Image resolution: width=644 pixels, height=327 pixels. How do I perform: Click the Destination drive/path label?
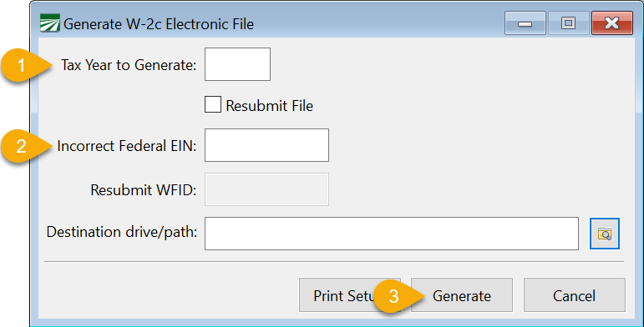(x=122, y=232)
